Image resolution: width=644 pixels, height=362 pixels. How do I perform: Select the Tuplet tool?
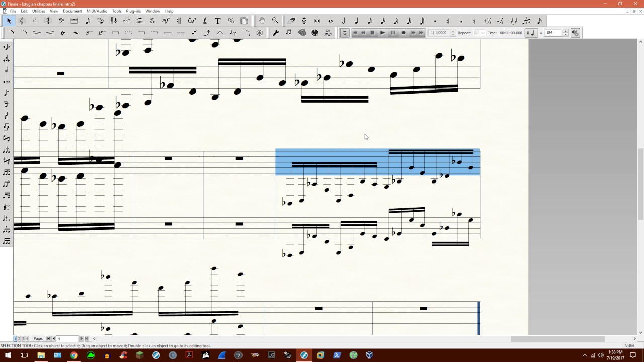[126, 21]
